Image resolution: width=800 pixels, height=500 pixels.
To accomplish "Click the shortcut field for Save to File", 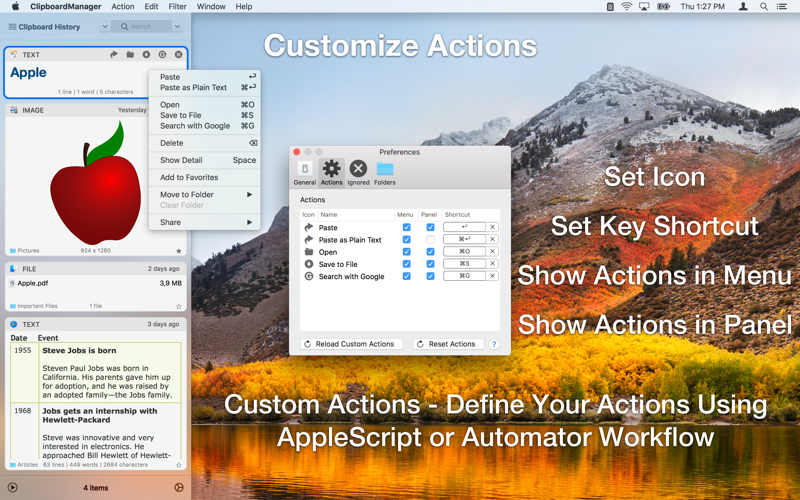I will click(x=464, y=264).
